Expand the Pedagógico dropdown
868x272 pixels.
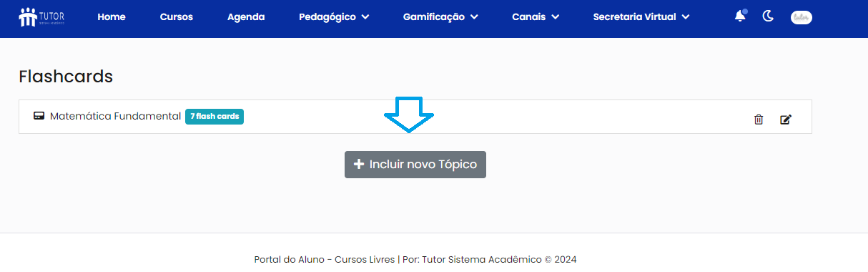pyautogui.click(x=334, y=16)
